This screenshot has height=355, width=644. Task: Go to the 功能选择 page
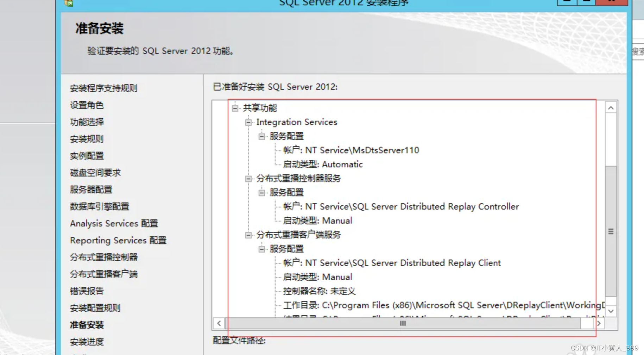pyautogui.click(x=87, y=122)
